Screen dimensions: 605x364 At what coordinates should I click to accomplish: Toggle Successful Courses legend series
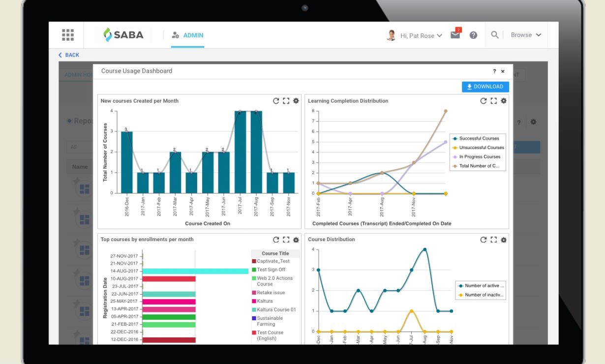coord(478,139)
